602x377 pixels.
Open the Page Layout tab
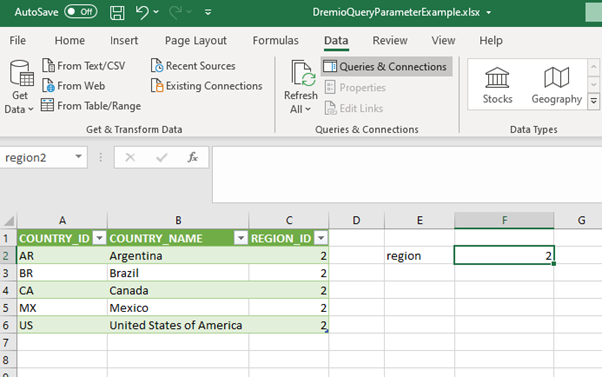196,40
